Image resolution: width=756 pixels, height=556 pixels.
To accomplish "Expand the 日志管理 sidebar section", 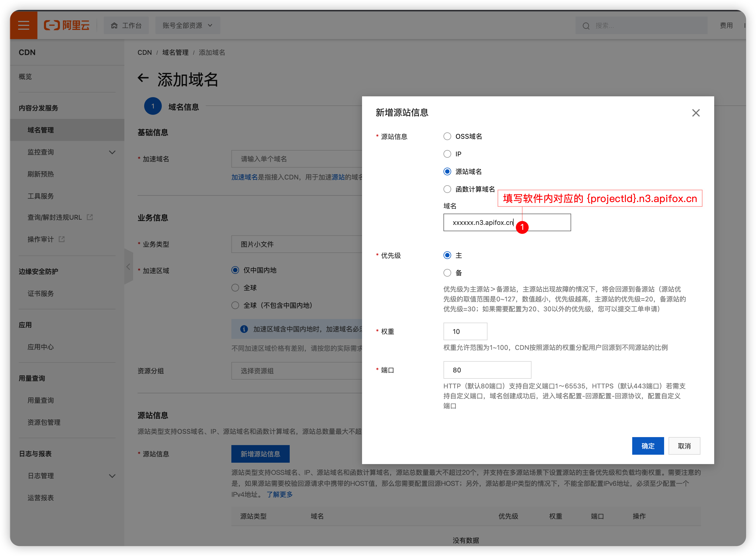I will 112,476.
